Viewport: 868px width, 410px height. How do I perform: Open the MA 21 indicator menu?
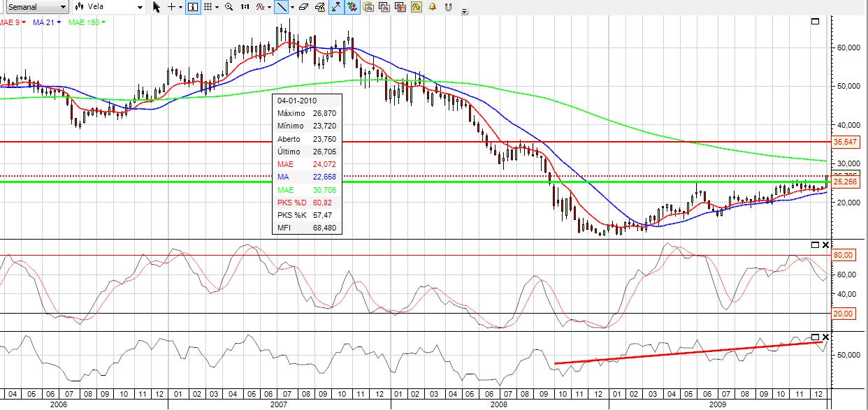pyautogui.click(x=47, y=22)
